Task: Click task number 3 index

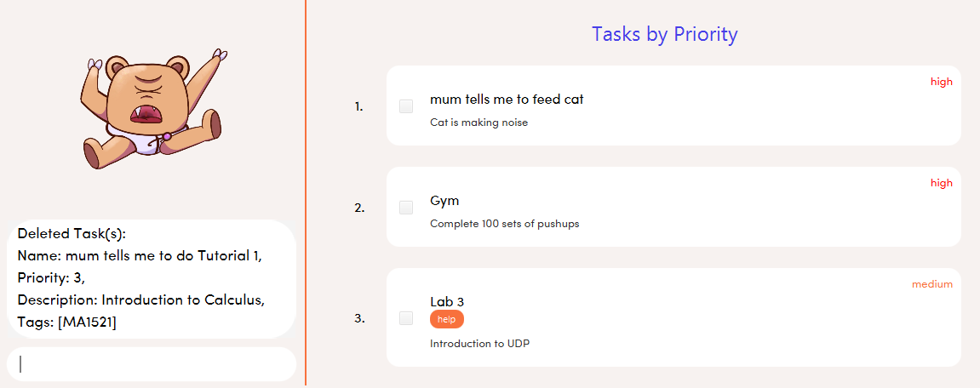Action: coord(359,318)
